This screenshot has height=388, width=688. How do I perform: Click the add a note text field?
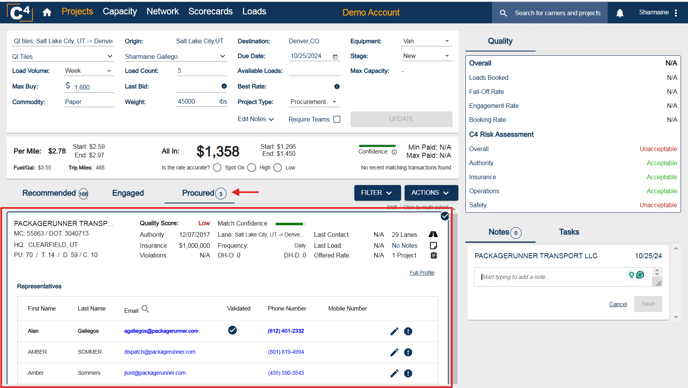(552, 277)
